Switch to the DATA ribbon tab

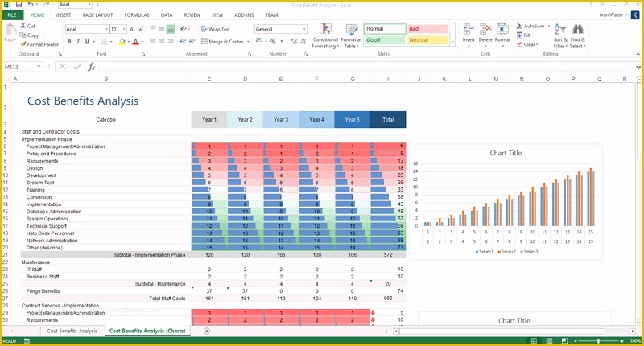click(x=167, y=14)
